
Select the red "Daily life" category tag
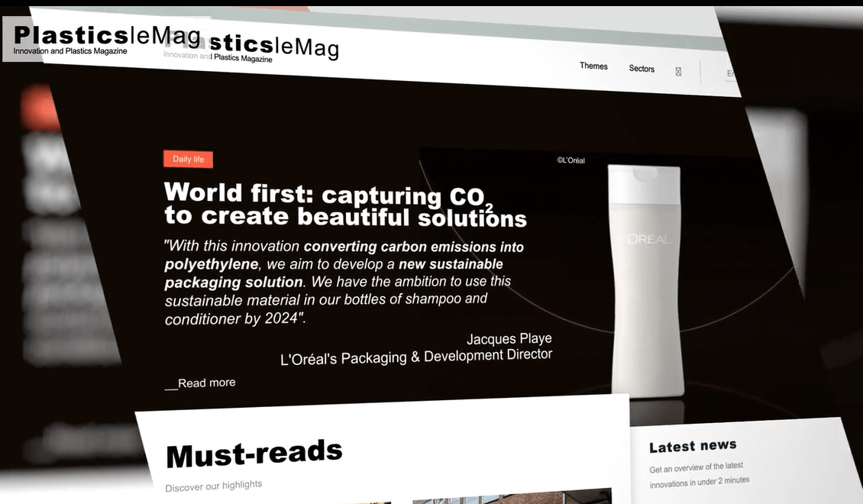[188, 158]
